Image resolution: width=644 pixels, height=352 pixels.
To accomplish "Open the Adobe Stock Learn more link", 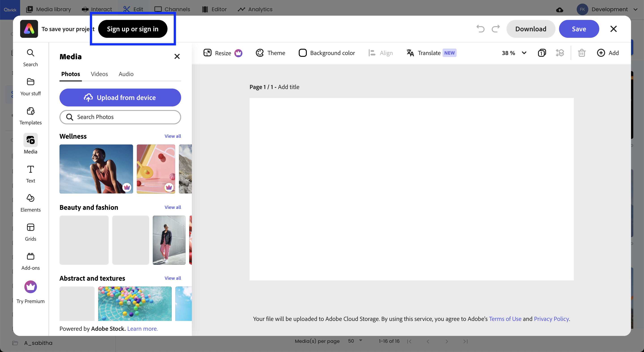I will 142,329.
